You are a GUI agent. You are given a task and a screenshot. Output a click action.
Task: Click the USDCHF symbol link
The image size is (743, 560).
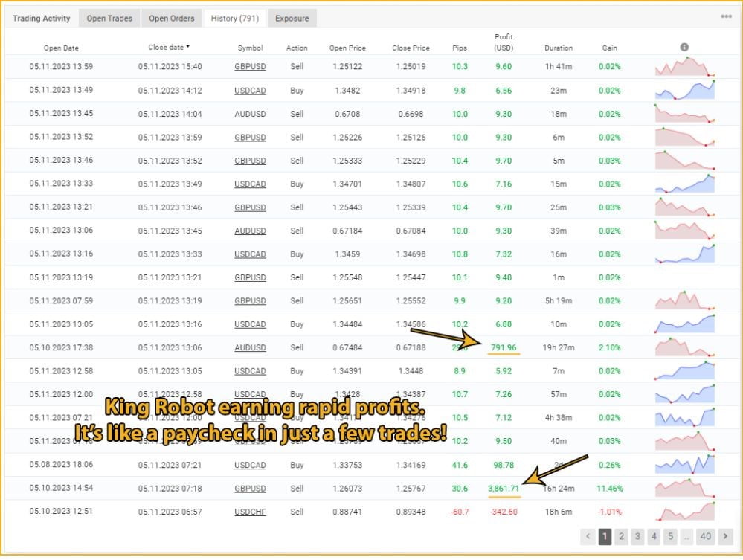click(250, 512)
